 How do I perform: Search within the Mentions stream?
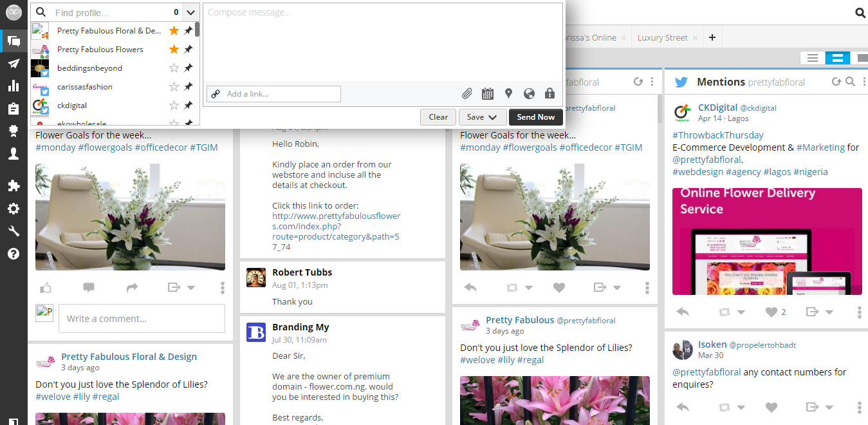[850, 82]
